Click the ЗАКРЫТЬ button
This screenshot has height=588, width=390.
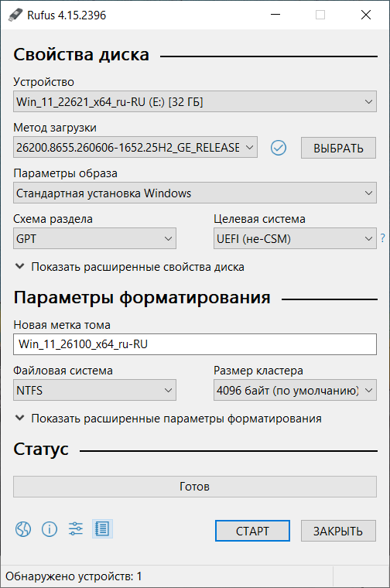point(338,531)
